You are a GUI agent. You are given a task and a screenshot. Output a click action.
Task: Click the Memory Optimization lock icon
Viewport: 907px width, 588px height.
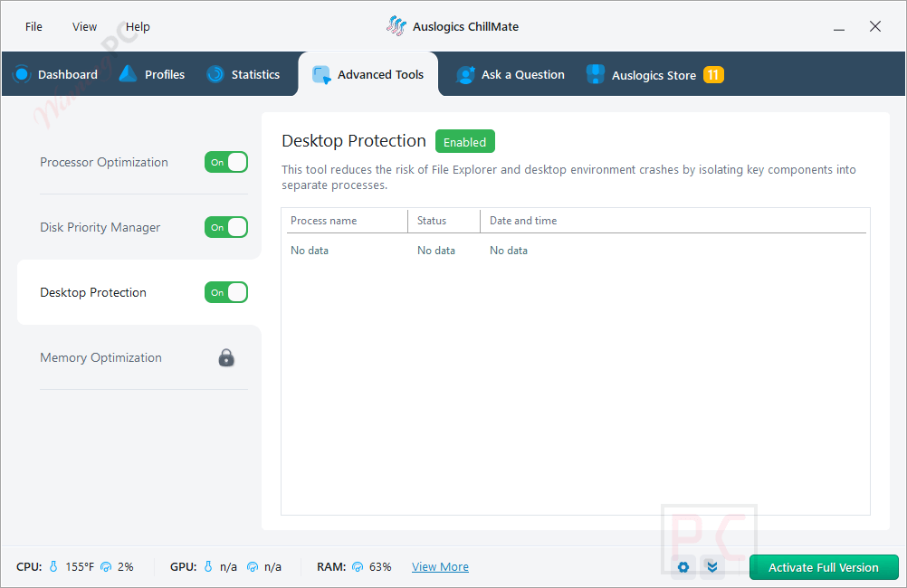pos(226,358)
